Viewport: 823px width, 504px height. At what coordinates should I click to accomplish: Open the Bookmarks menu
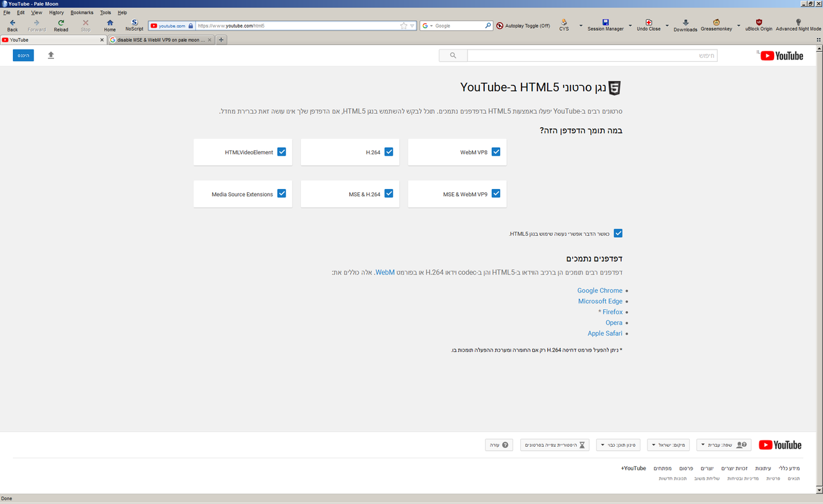(82, 12)
